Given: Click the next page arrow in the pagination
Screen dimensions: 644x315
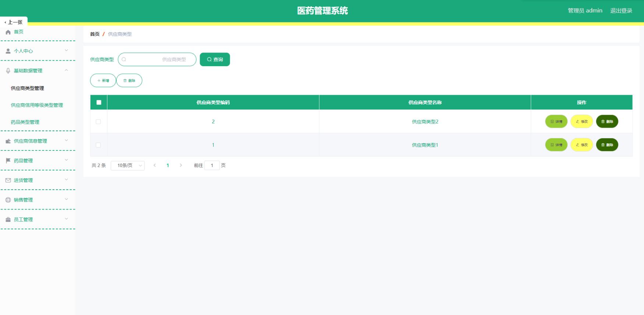Looking at the screenshot, I should [x=181, y=165].
